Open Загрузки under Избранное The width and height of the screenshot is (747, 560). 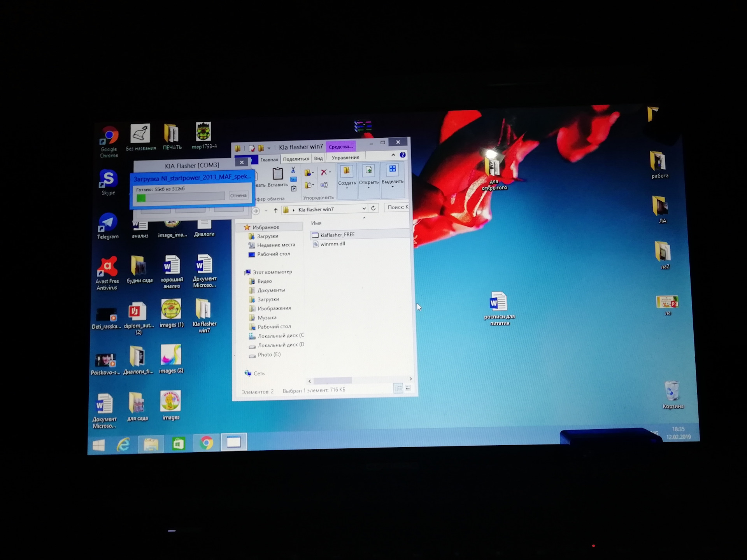[267, 236]
